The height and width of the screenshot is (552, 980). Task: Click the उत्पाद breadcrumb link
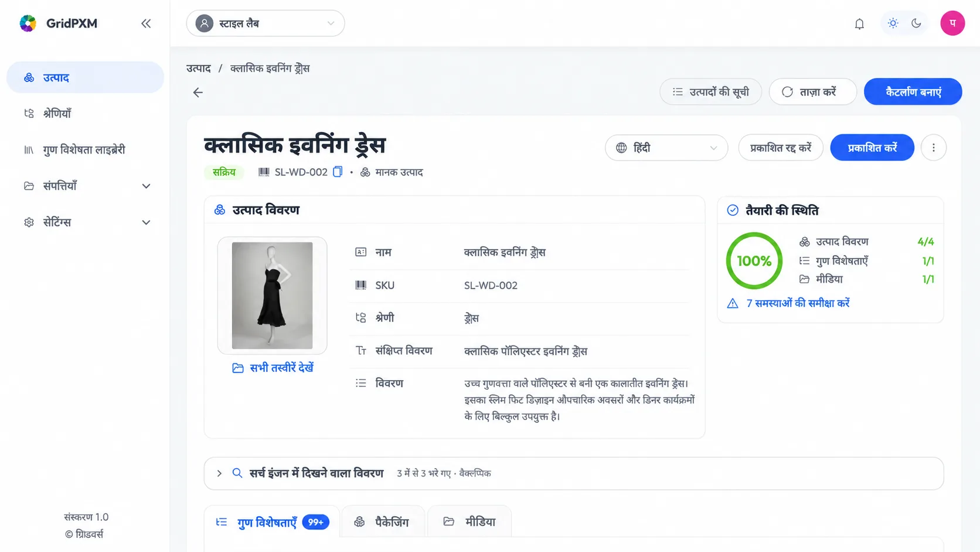199,68
